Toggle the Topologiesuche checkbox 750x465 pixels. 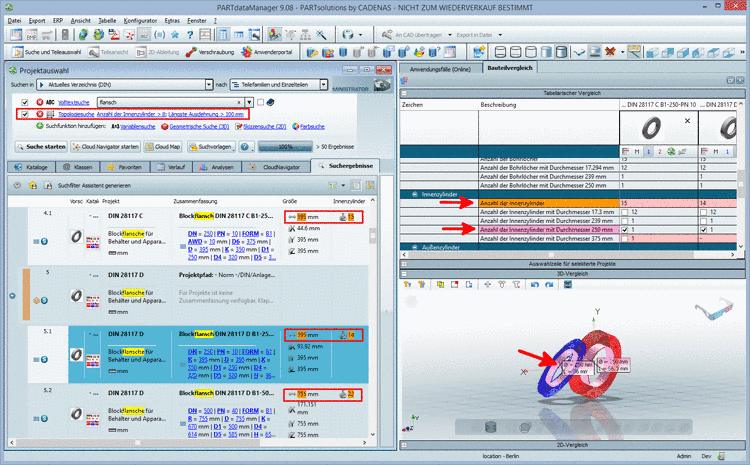click(x=25, y=114)
